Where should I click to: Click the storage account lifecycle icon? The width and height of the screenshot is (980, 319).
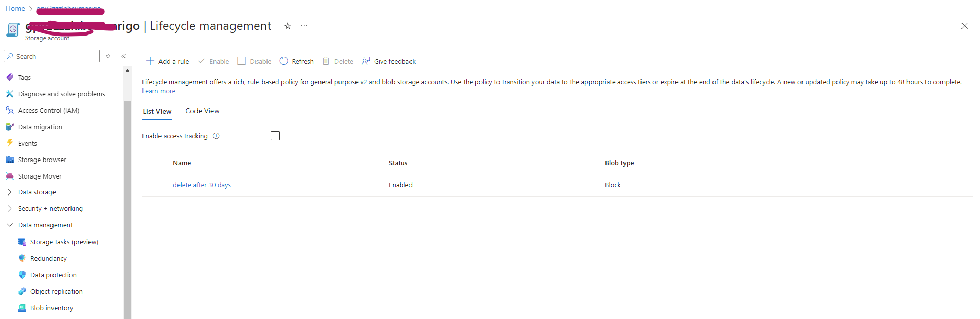[13, 30]
